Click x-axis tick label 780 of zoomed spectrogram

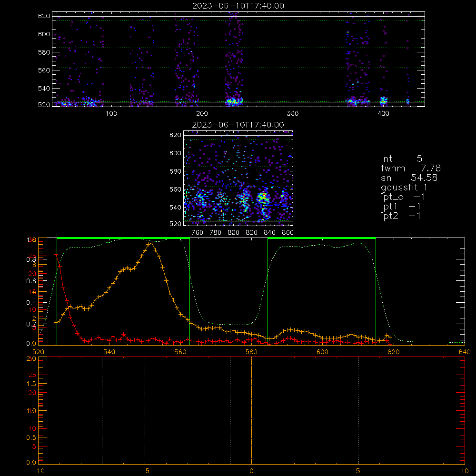[216, 233]
